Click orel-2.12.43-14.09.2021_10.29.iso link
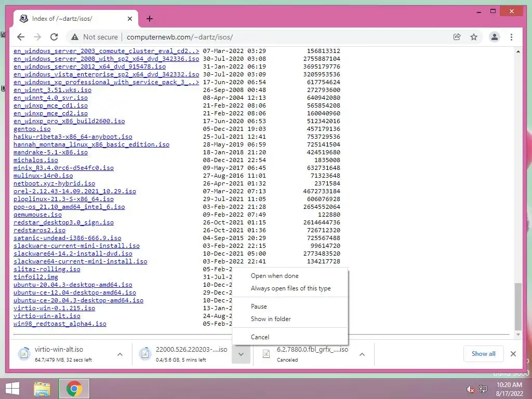 (x=75, y=191)
